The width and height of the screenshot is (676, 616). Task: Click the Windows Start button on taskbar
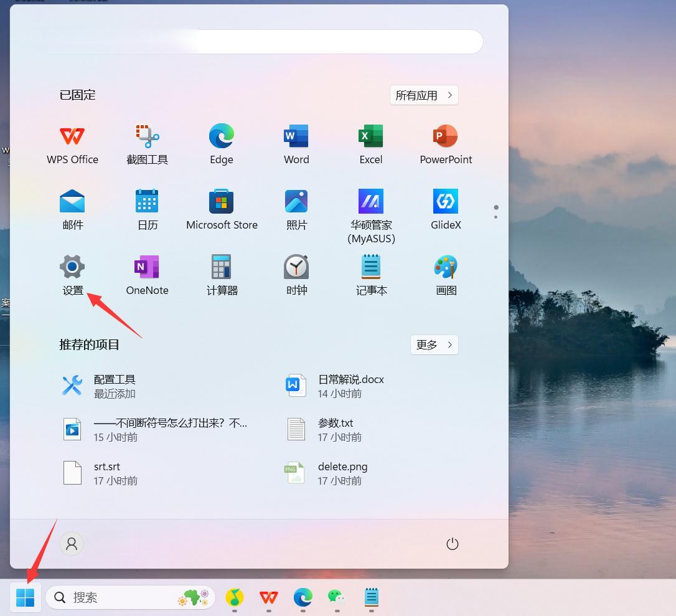25,597
